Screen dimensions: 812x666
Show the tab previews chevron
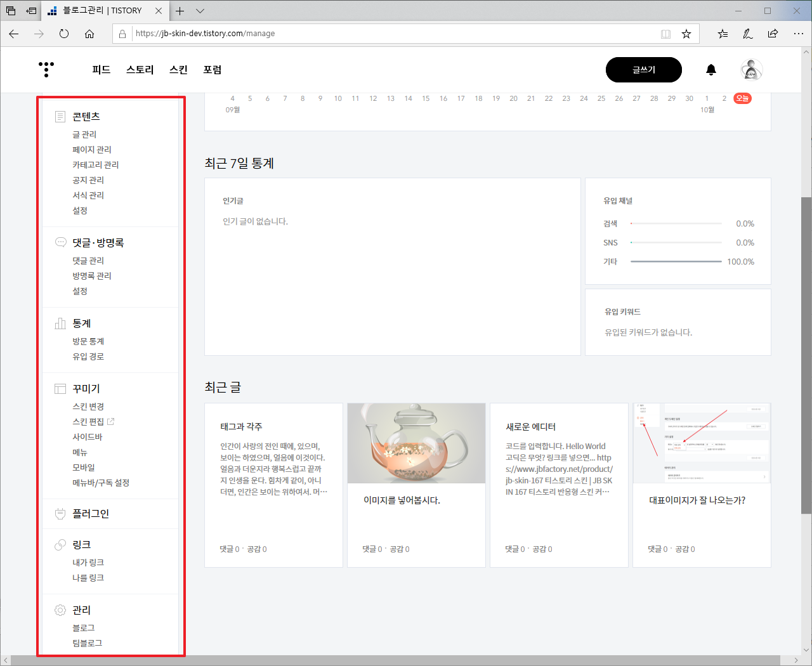[x=200, y=11]
